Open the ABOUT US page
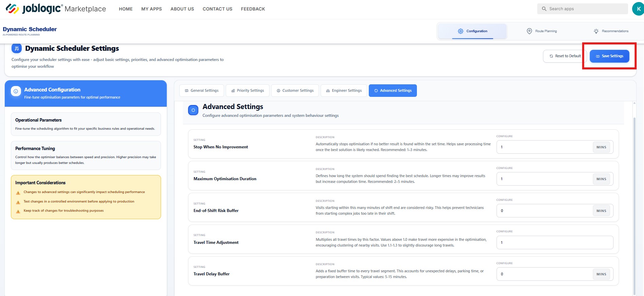The height and width of the screenshot is (296, 644). coord(182,9)
